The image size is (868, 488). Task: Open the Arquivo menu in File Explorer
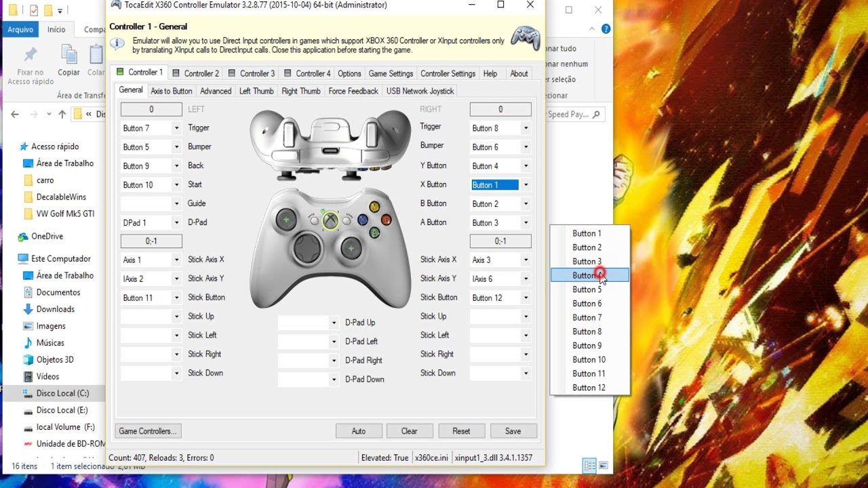click(20, 29)
